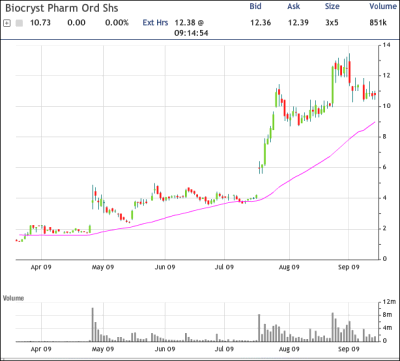The height and width of the screenshot is (361, 400).
Task: Click the Jun 09 label on the price chart axis
Action: [x=165, y=267]
